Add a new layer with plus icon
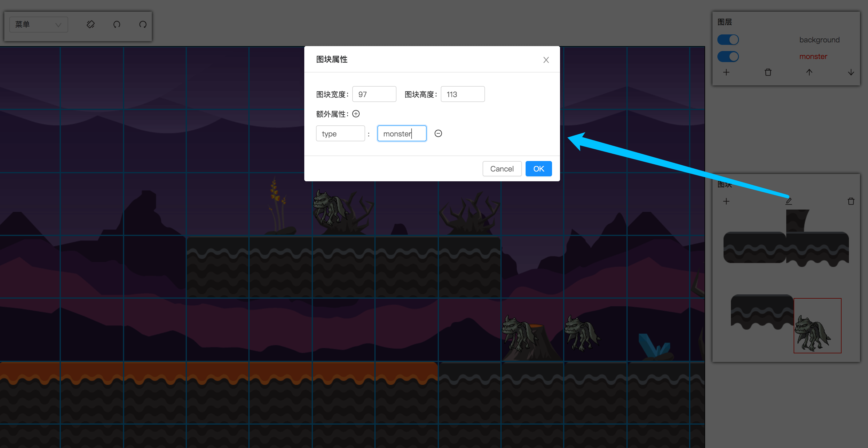868x448 pixels. pyautogui.click(x=726, y=72)
